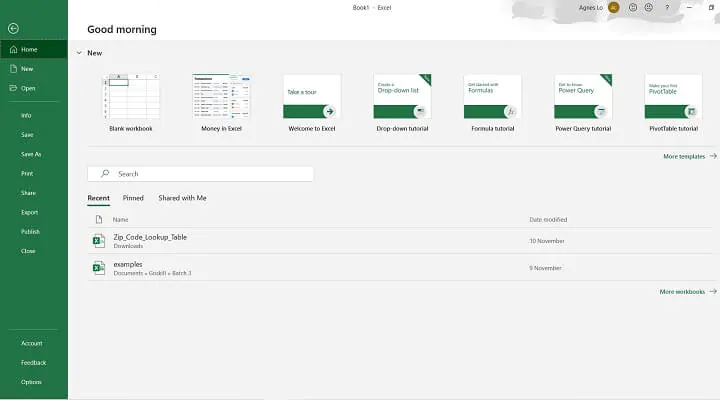
Task: Click the Formula tutorial fx icon
Action: pyautogui.click(x=510, y=111)
